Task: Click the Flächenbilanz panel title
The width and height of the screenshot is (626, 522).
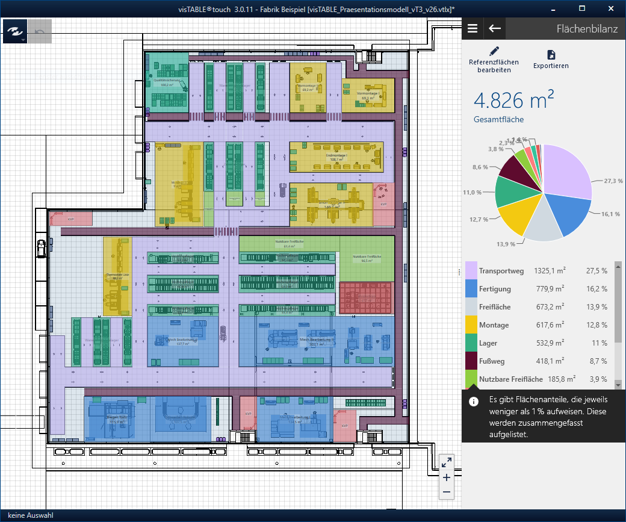Action: tap(587, 29)
